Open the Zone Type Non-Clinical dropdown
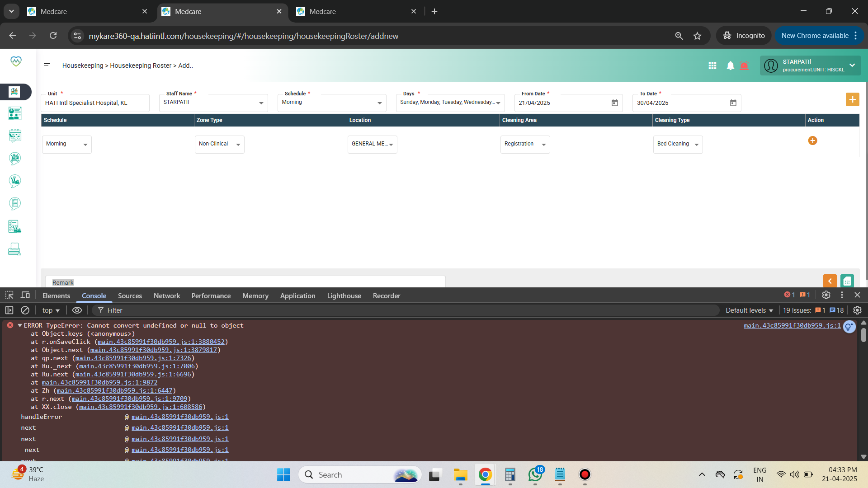 click(220, 144)
